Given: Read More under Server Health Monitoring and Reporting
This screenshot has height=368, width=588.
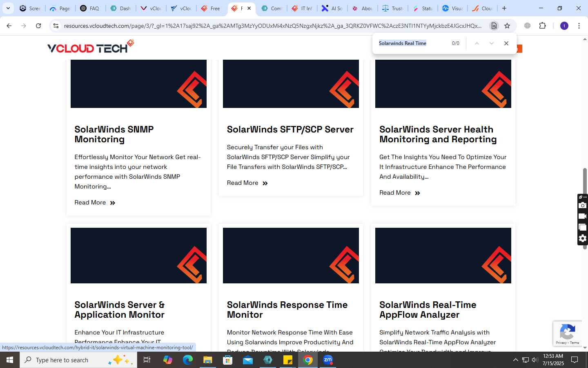Looking at the screenshot, I should click(399, 193).
